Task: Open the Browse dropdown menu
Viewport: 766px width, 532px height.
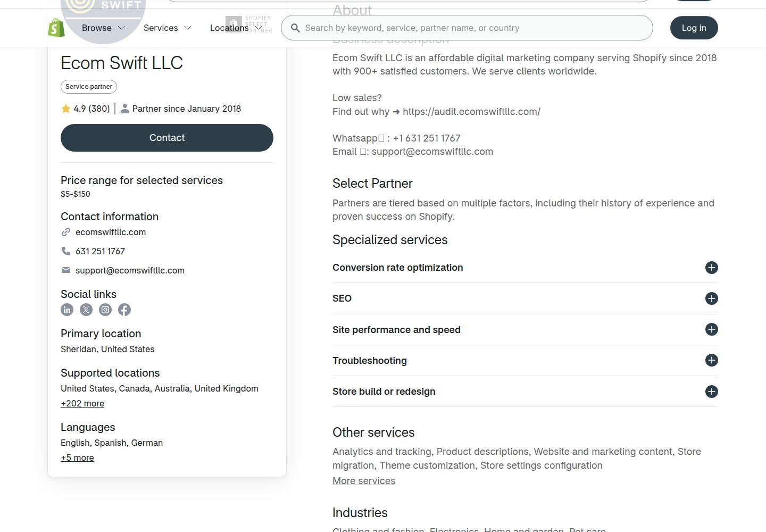Action: pos(103,28)
